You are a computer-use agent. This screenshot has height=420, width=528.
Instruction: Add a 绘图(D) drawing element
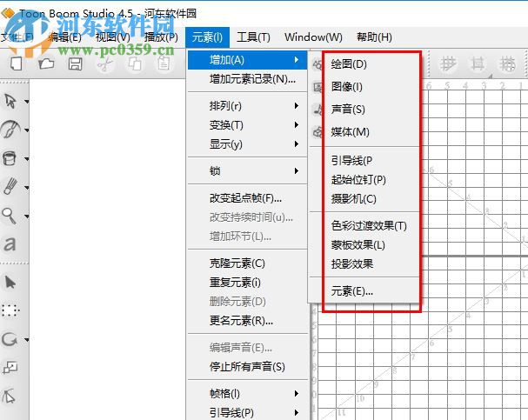364,64
